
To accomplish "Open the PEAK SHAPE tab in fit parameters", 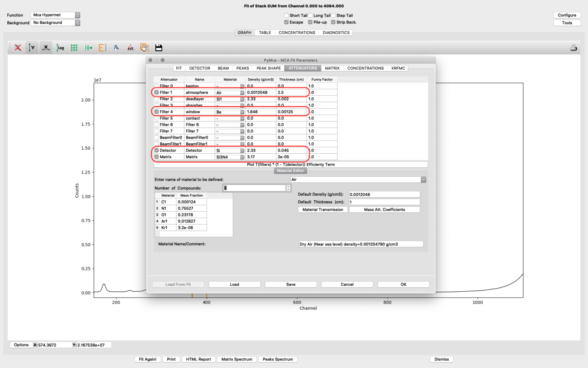I will pos(268,68).
